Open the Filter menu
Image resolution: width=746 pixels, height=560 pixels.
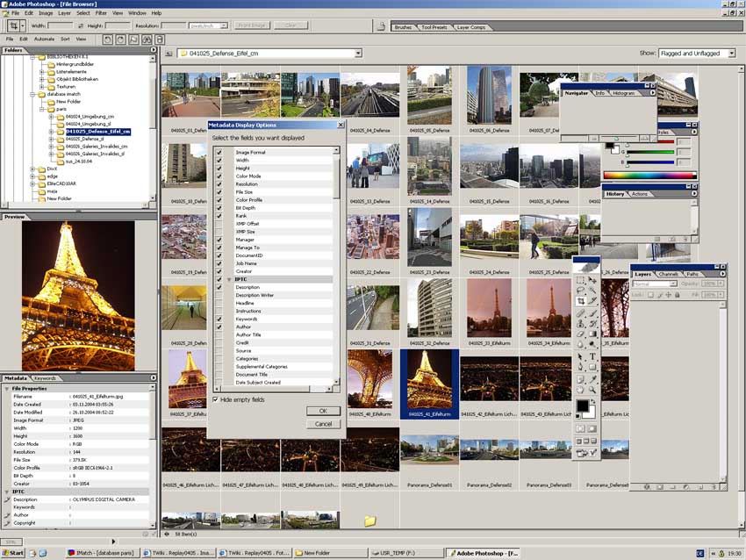click(x=101, y=13)
